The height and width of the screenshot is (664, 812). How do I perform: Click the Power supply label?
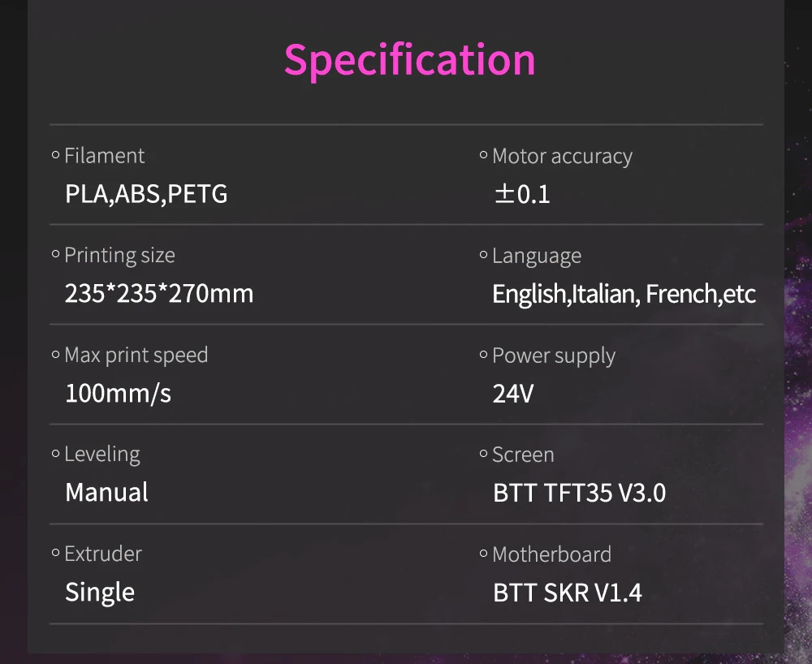(x=554, y=356)
